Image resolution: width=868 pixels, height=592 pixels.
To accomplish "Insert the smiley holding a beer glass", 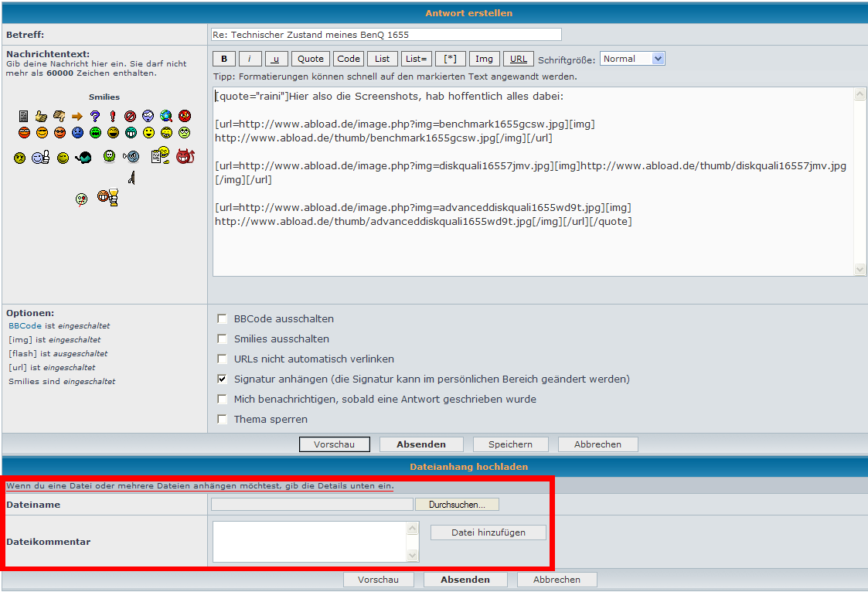I will [x=107, y=198].
